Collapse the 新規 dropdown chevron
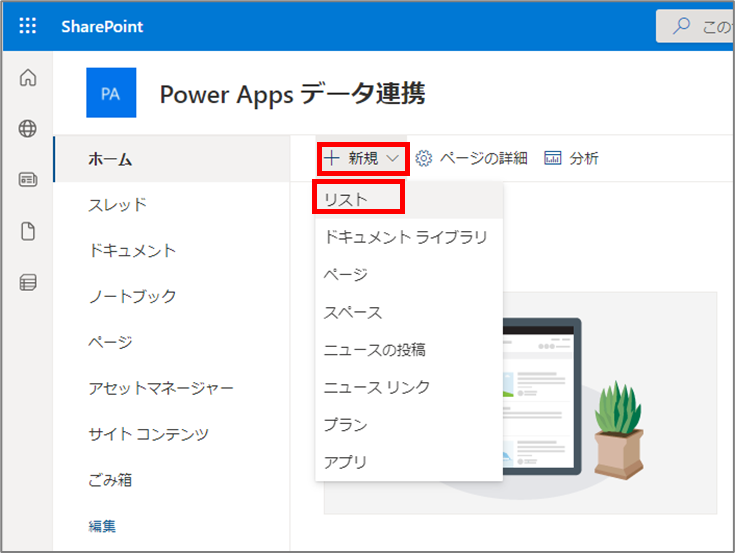This screenshot has height=553, width=735. pos(392,158)
